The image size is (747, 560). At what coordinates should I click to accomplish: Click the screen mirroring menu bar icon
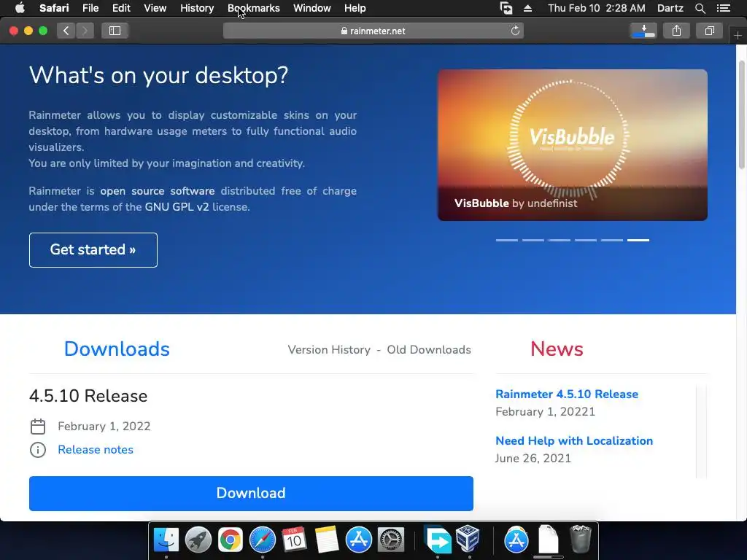point(506,8)
